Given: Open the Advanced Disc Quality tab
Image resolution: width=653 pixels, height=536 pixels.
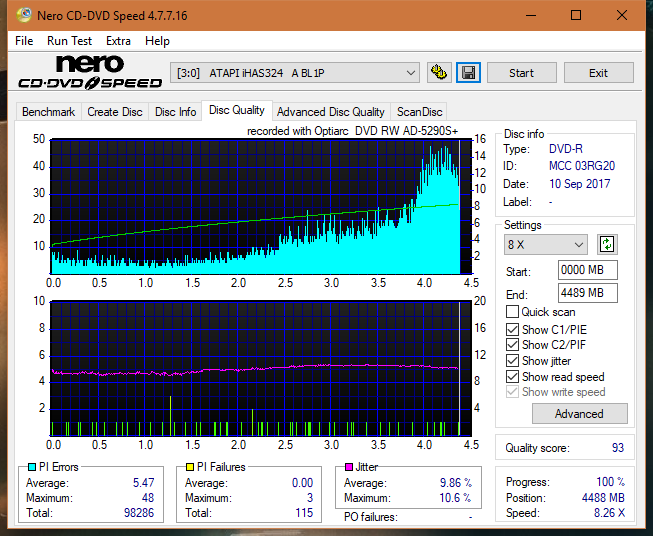Looking at the screenshot, I should [x=331, y=112].
